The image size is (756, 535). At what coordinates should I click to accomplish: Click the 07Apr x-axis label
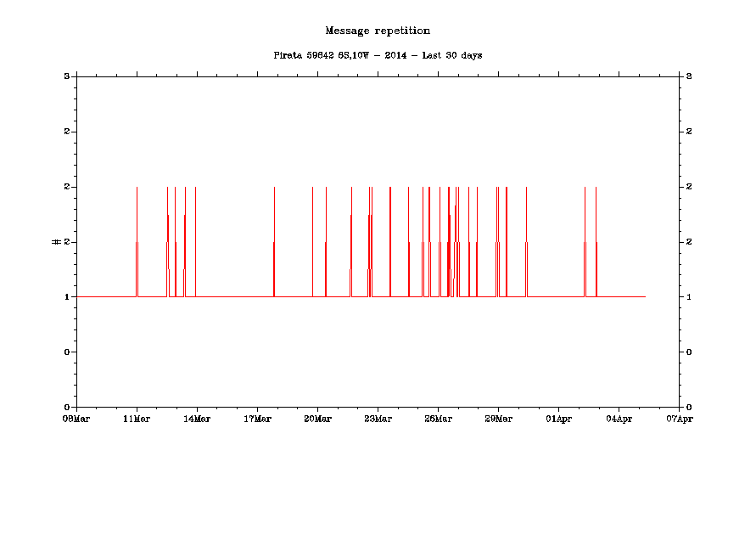tap(679, 418)
